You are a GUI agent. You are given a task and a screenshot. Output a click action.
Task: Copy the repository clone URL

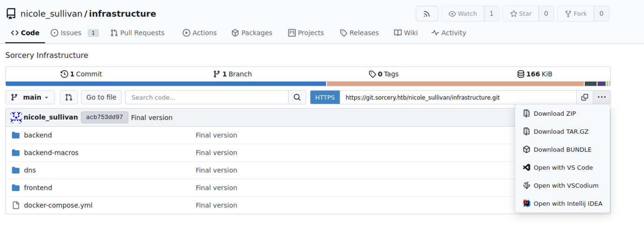pos(585,97)
